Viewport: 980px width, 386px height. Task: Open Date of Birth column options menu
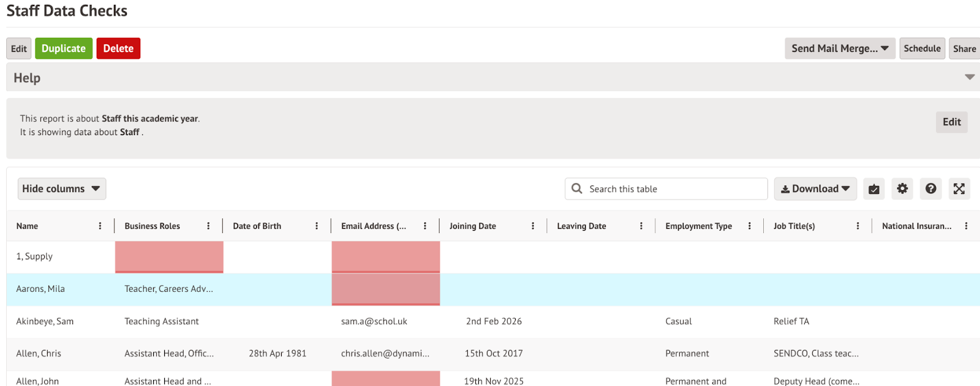317,226
